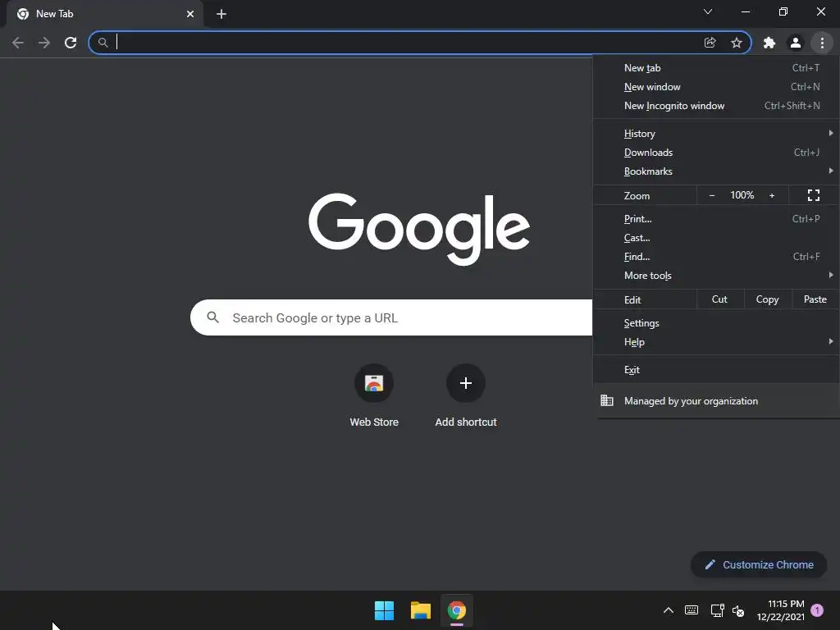The image size is (840, 630).
Task: Open a New Incognito window
Action: coord(715,106)
